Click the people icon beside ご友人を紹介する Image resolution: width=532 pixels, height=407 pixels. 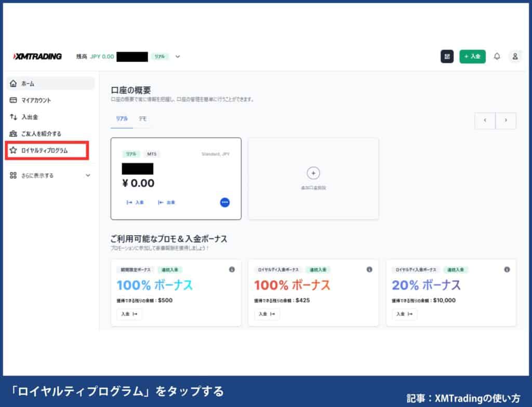[13, 133]
